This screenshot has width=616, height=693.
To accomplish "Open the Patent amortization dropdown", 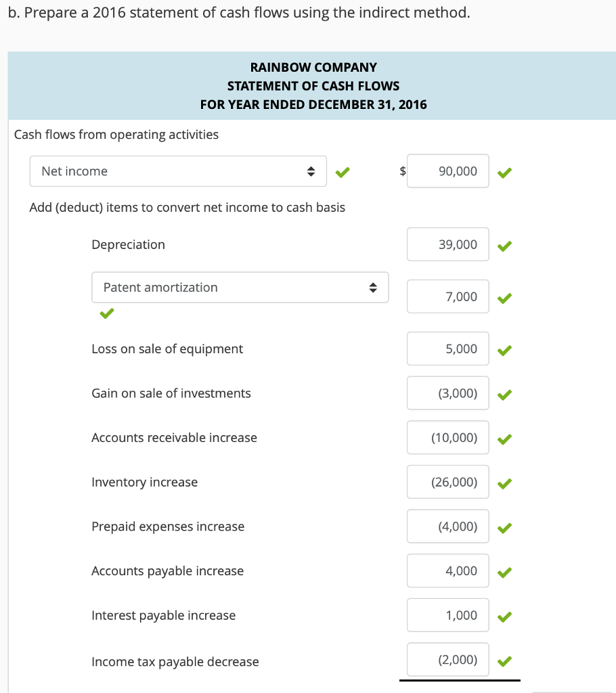I will (240, 287).
